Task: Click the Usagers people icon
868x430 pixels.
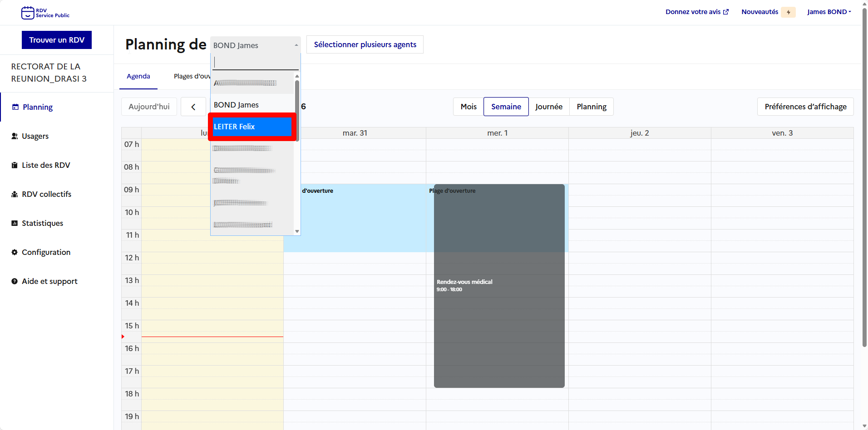Action: tap(15, 136)
